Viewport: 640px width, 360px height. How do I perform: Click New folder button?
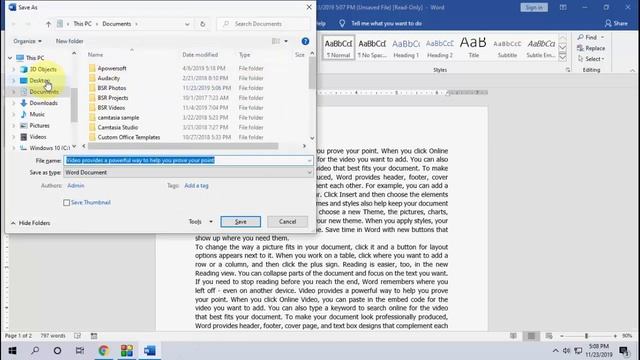pyautogui.click(x=69, y=41)
